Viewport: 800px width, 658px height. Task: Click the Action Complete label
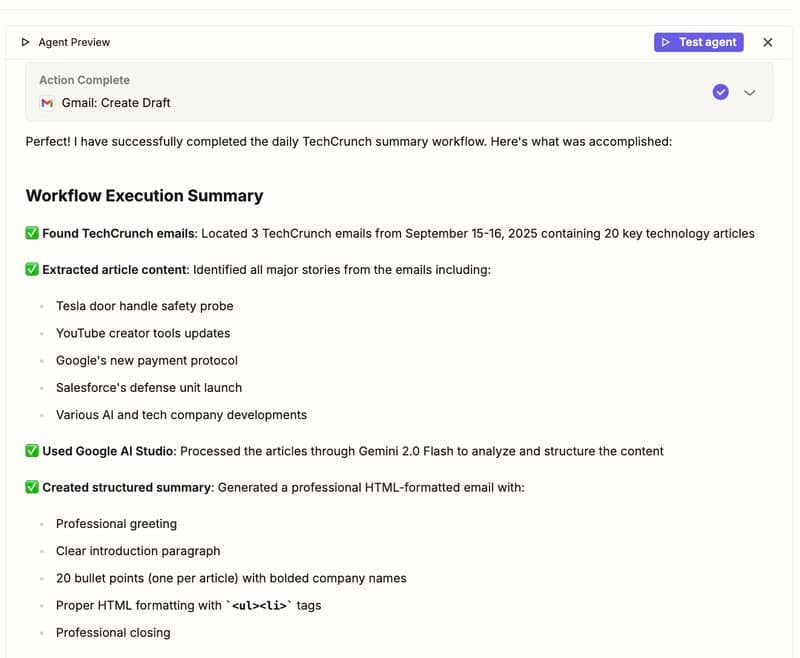click(x=84, y=80)
